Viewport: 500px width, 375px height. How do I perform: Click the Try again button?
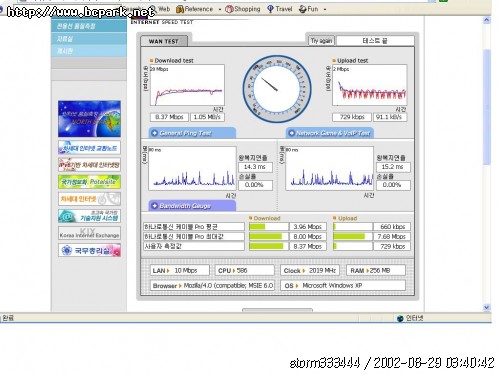(321, 41)
